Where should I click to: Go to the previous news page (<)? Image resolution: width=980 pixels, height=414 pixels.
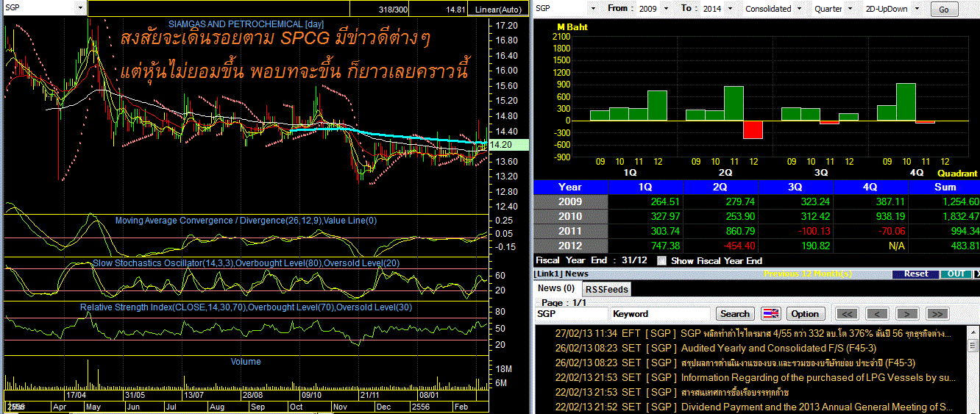[x=877, y=313]
